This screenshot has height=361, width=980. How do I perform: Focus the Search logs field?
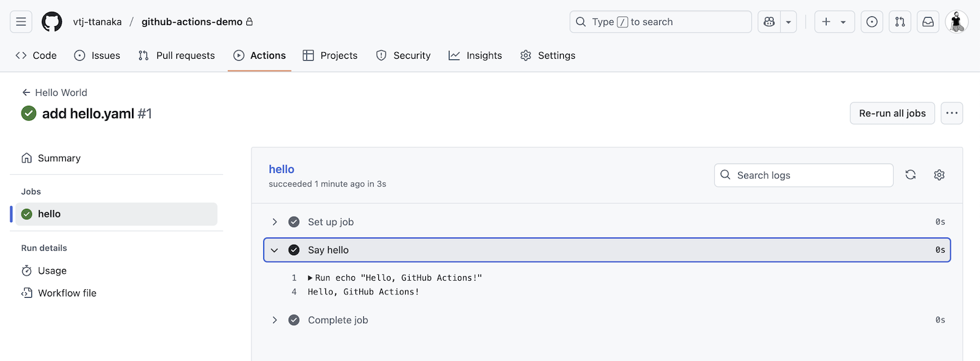tap(810, 175)
